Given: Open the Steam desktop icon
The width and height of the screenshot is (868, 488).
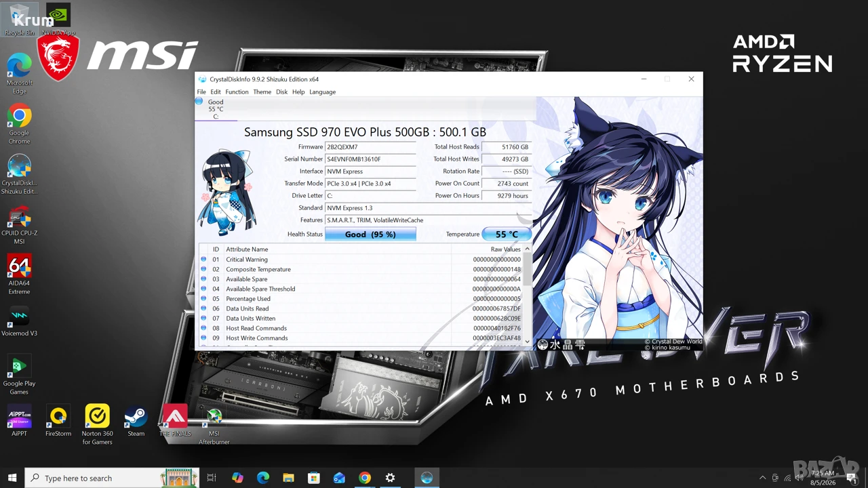Looking at the screenshot, I should coord(136,421).
